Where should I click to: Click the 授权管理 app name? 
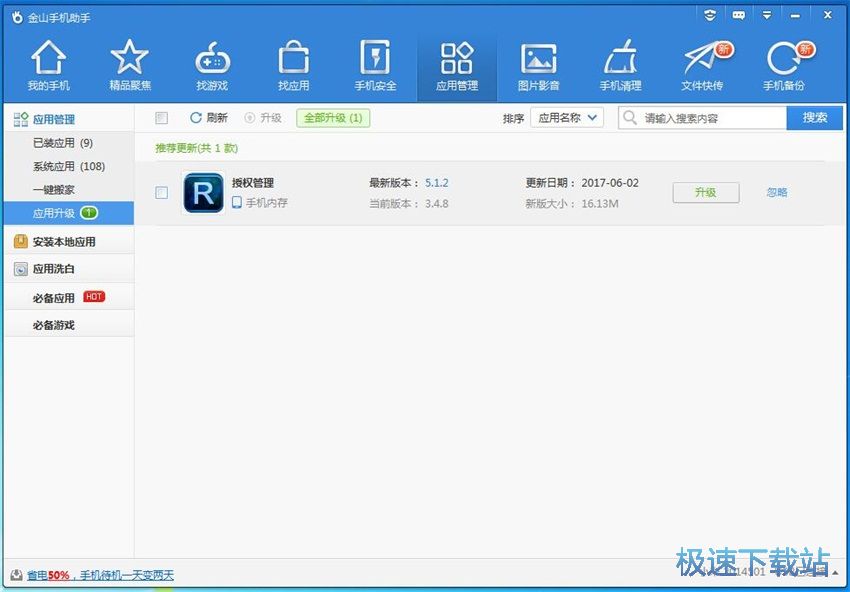click(x=253, y=183)
